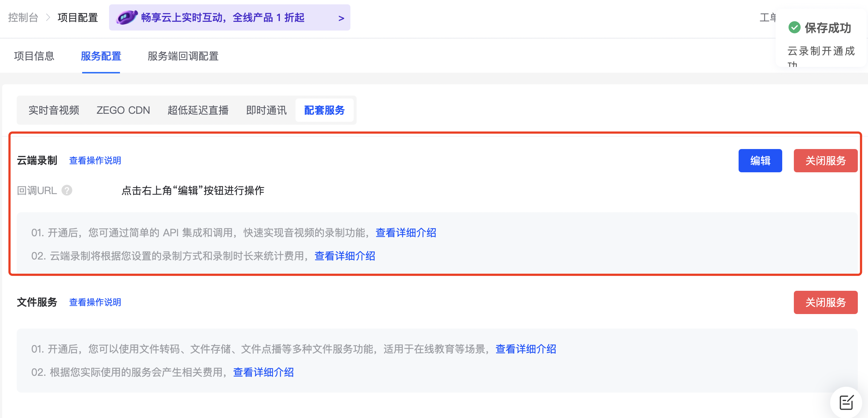Screen dimensions: 868x418
Task: Select the ZEGO CDN service tab
Action: click(x=123, y=110)
